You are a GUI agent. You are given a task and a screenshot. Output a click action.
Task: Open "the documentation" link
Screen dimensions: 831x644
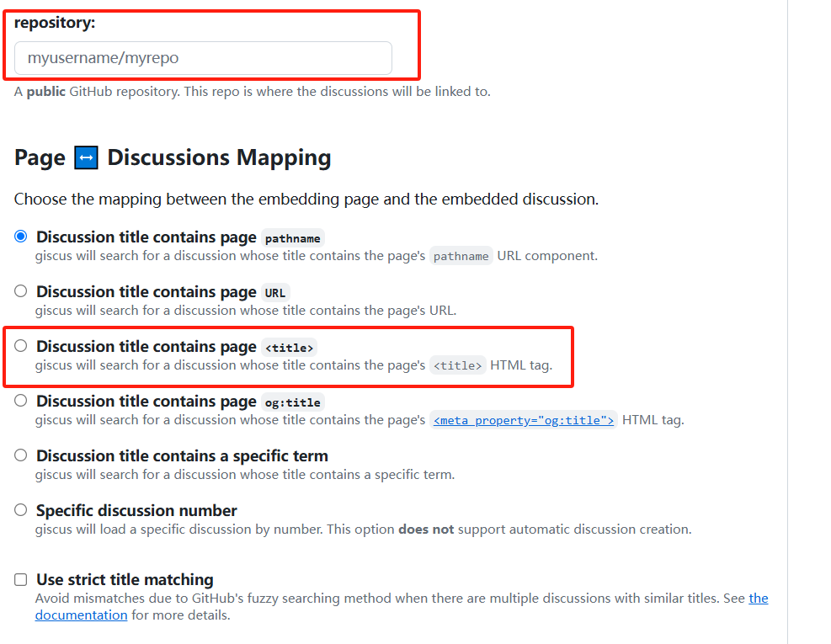tap(81, 615)
